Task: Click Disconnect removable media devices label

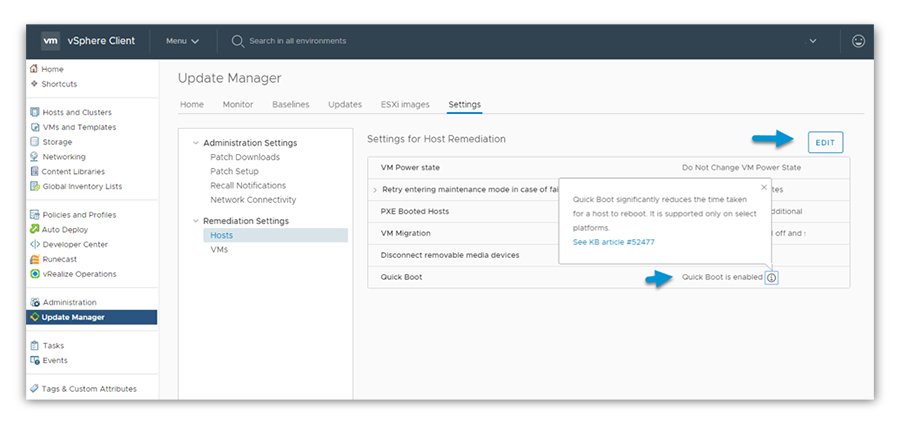Action: coord(449,255)
